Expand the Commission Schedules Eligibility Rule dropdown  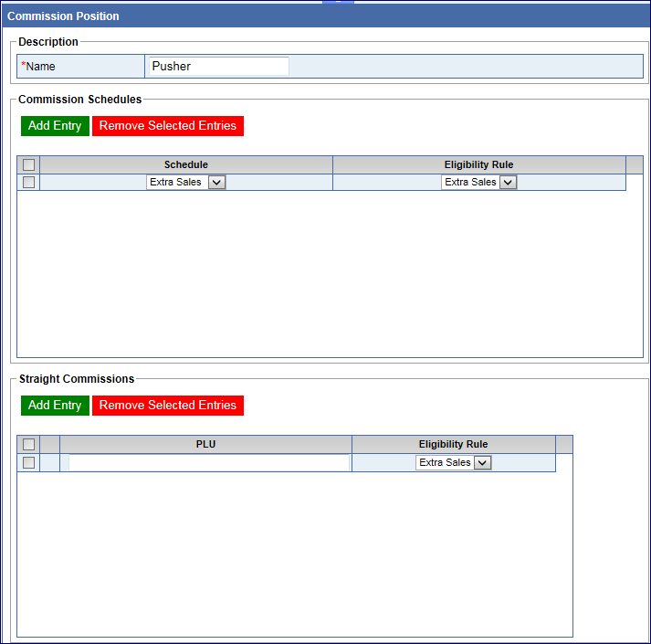point(479,183)
